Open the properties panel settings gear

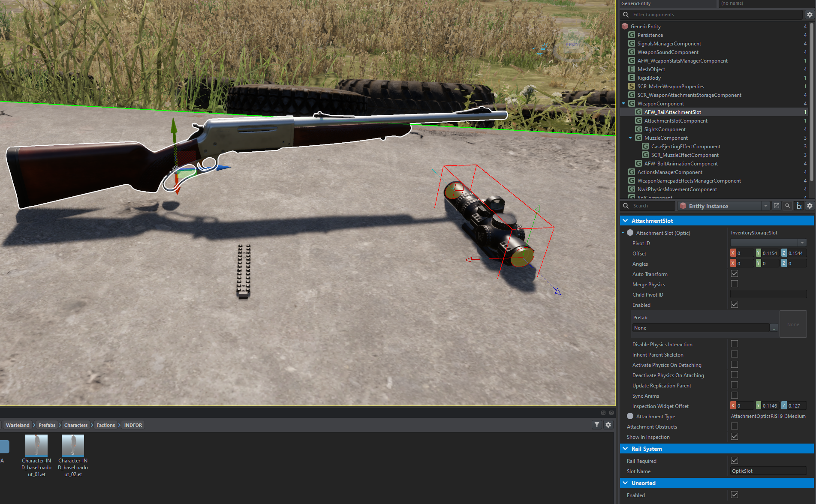tap(809, 206)
